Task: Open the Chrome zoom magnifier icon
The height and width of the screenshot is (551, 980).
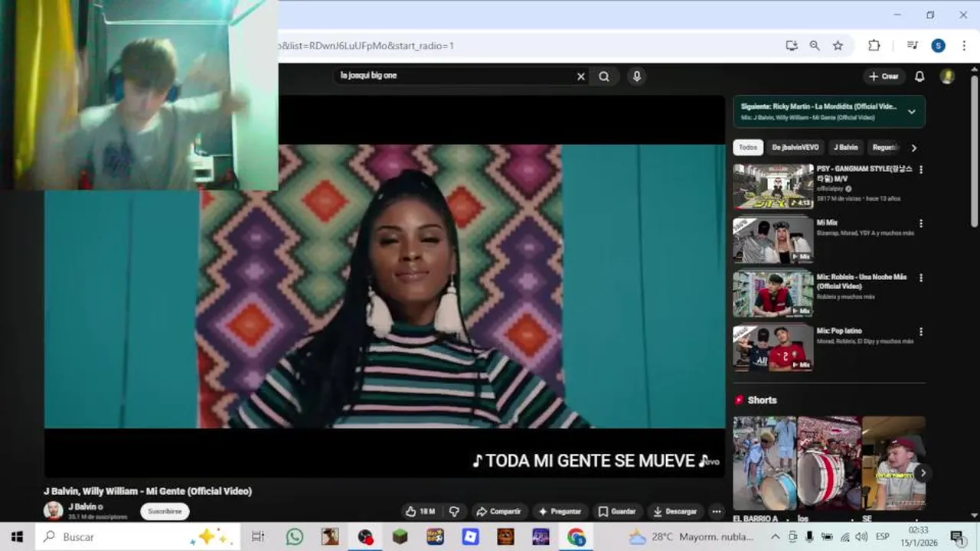Action: tap(815, 46)
